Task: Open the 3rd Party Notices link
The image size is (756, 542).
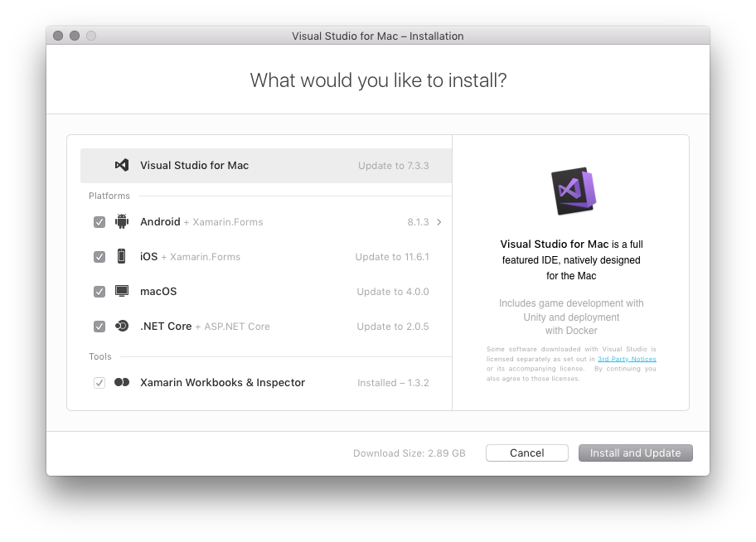Action: point(627,359)
